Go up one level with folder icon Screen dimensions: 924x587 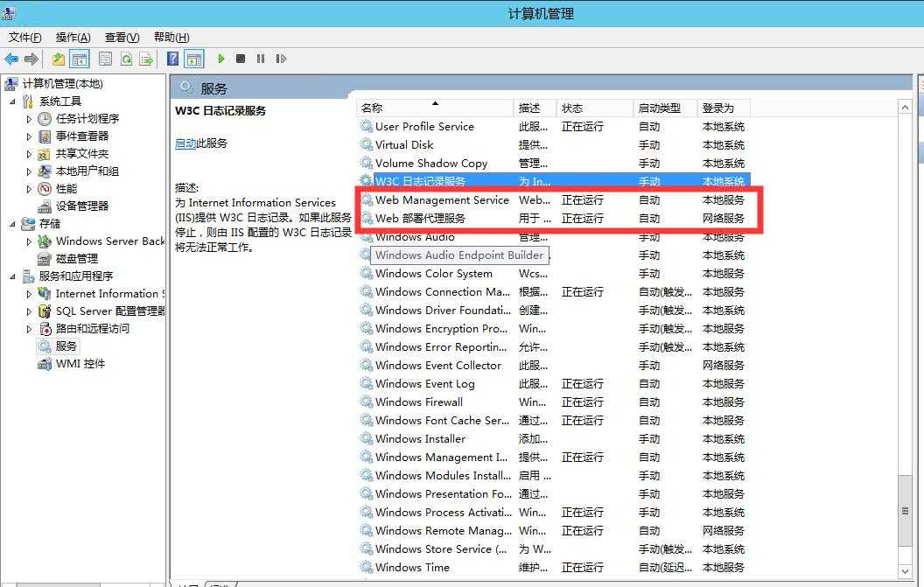58,59
